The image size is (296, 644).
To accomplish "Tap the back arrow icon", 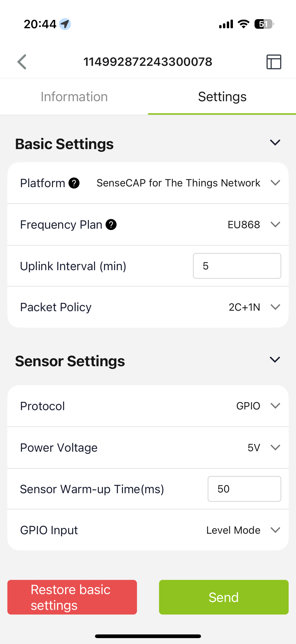I will click(x=22, y=62).
